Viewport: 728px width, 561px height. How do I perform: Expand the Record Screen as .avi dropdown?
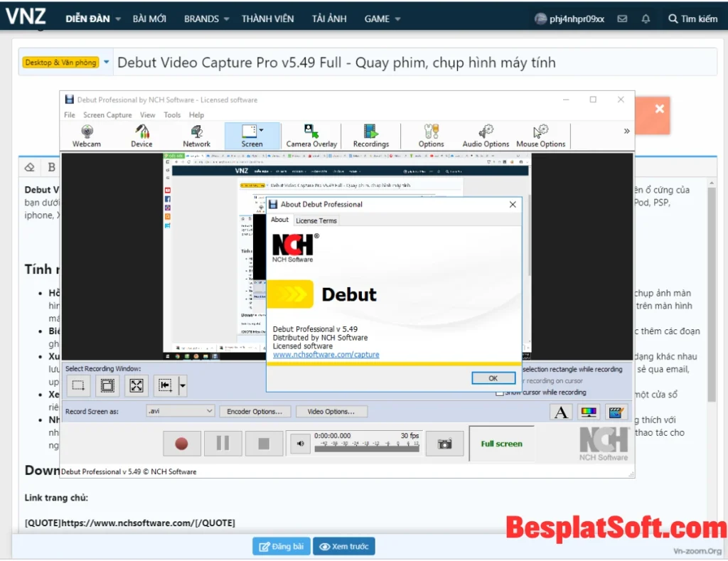[x=209, y=411]
